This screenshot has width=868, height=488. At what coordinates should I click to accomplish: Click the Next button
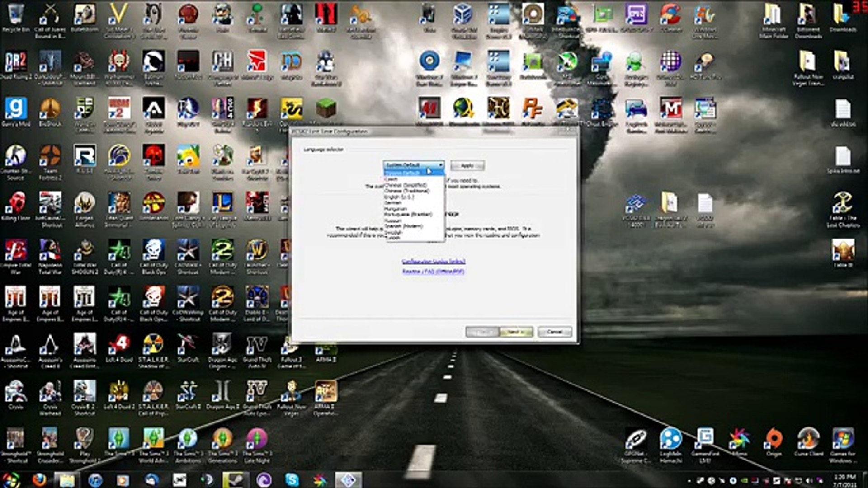[x=516, y=332]
